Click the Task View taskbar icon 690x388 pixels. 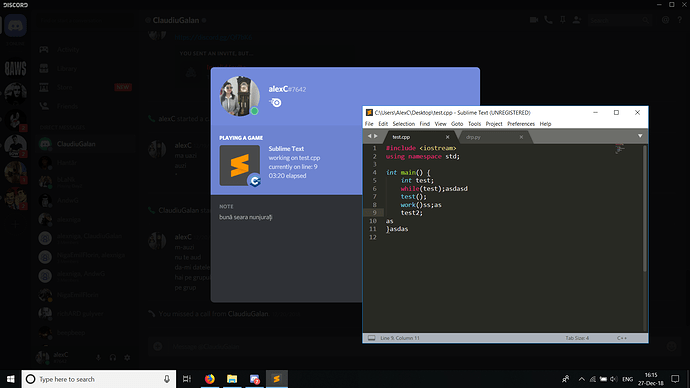point(187,379)
